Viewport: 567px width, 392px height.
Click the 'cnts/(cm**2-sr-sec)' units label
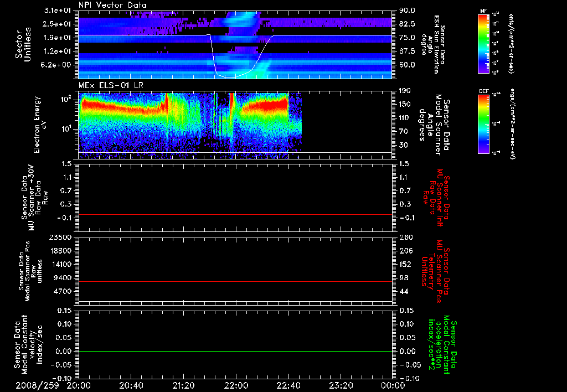[511, 44]
